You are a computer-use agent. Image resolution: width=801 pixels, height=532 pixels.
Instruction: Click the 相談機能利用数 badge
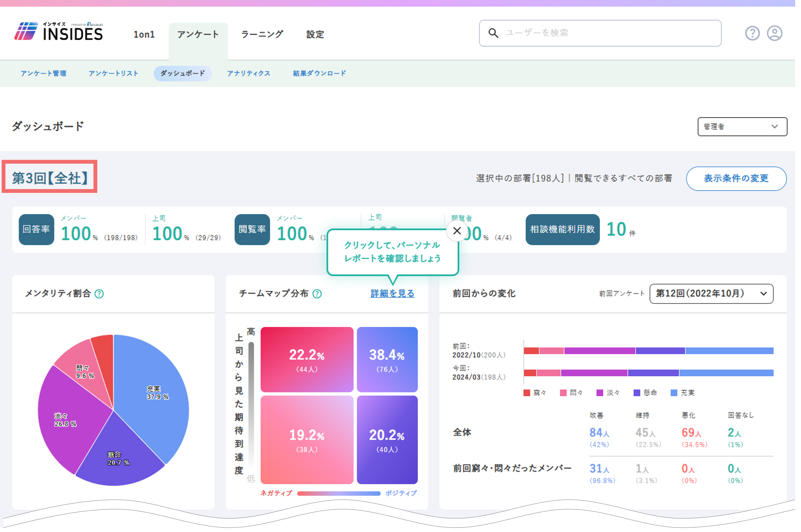coord(562,229)
